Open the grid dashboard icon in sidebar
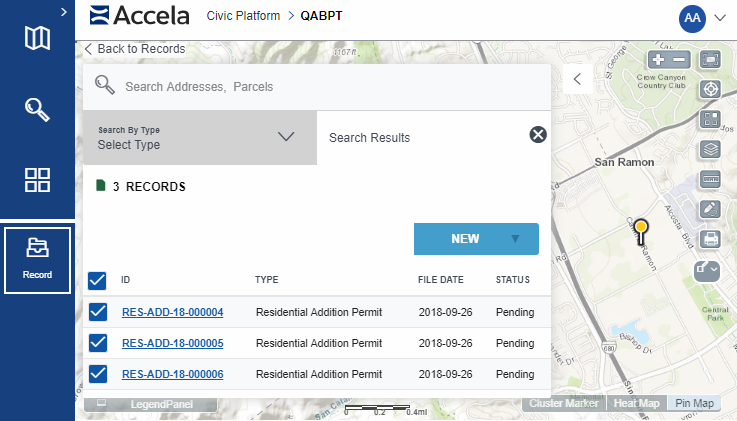The image size is (737, 421). coord(37,180)
